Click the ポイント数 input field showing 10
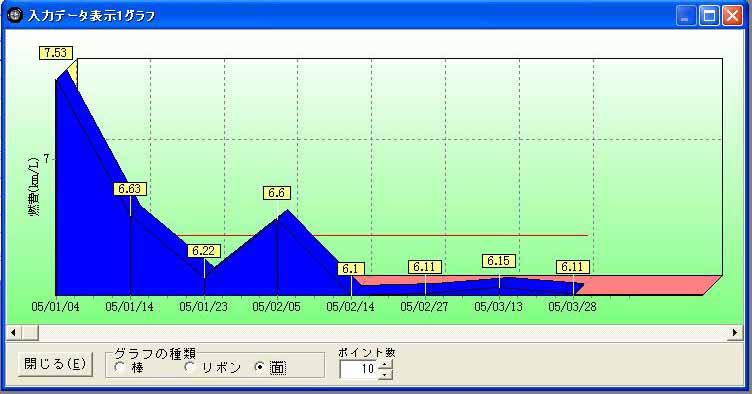Screen dimensions: 752x394 (x=359, y=369)
